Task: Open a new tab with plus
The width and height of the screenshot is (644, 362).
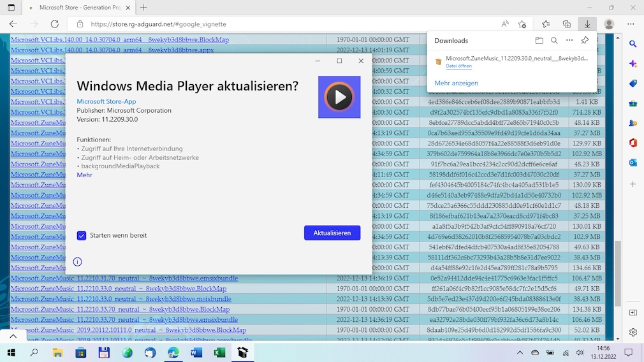Action: point(143,8)
